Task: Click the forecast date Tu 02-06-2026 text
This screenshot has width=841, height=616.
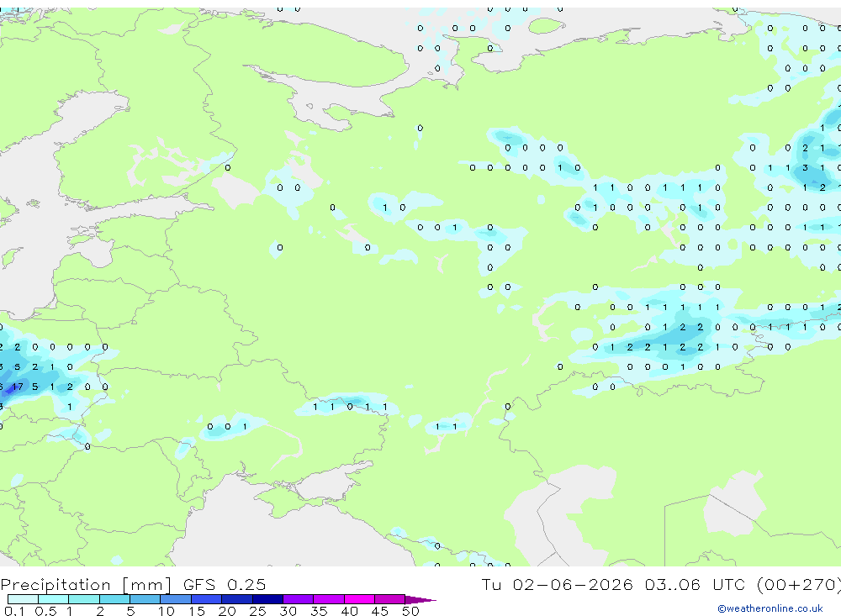Action: tap(557, 584)
